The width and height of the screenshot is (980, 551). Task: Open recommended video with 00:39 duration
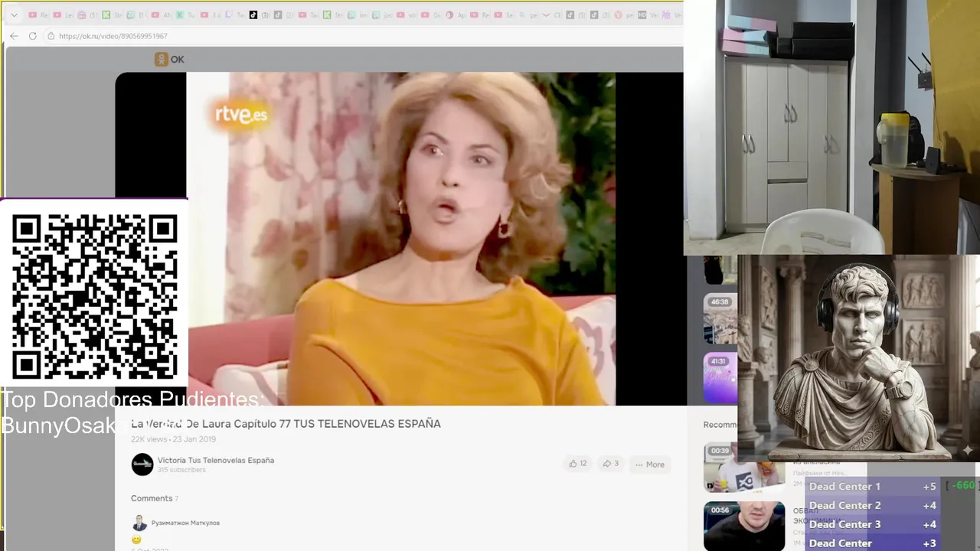point(743,467)
